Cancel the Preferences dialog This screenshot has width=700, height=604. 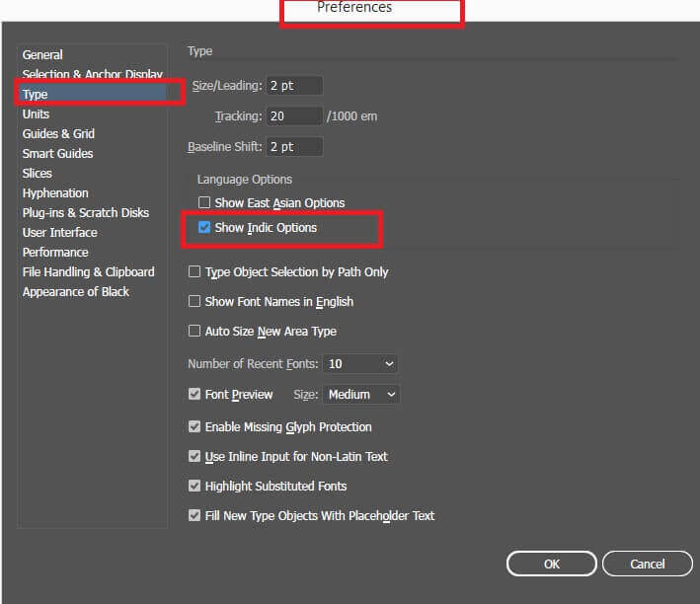(648, 564)
